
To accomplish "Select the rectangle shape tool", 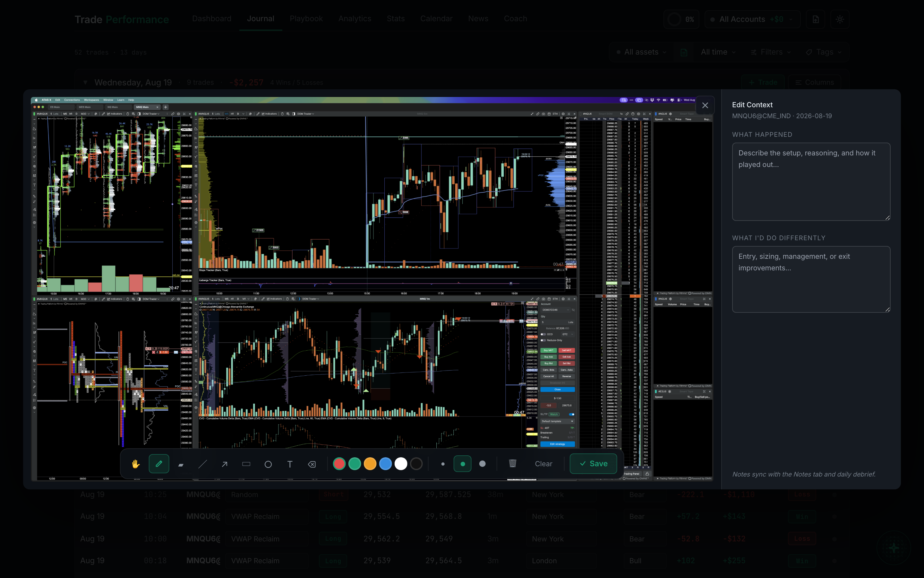I will click(246, 464).
